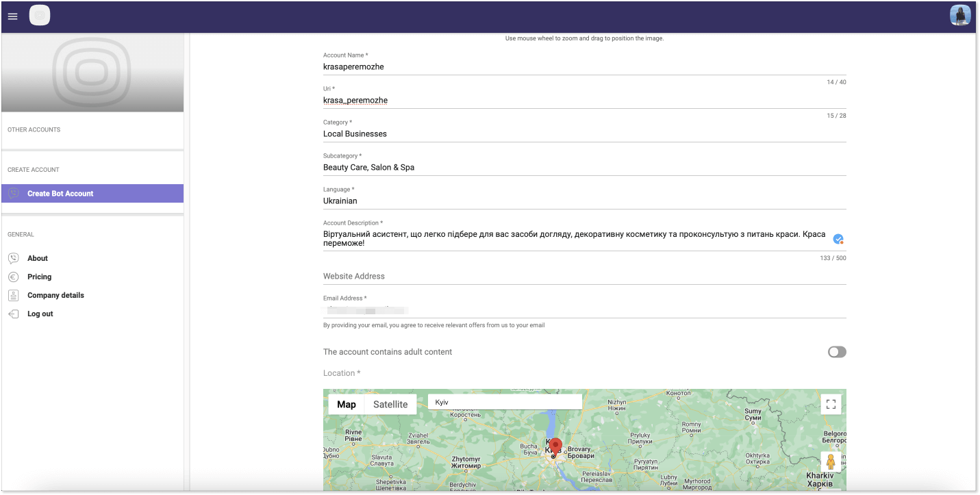Click the Create Bot Account icon
The width and height of the screenshot is (980, 495).
tap(14, 194)
